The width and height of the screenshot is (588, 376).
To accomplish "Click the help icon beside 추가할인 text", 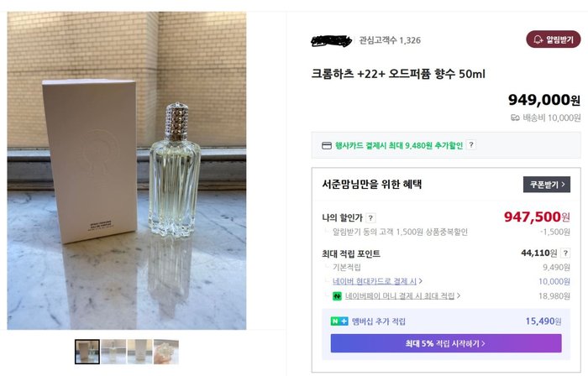I will pos(471,145).
